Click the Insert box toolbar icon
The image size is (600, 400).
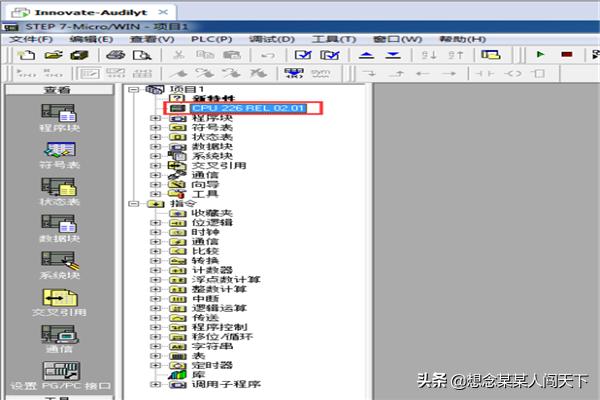pos(539,73)
